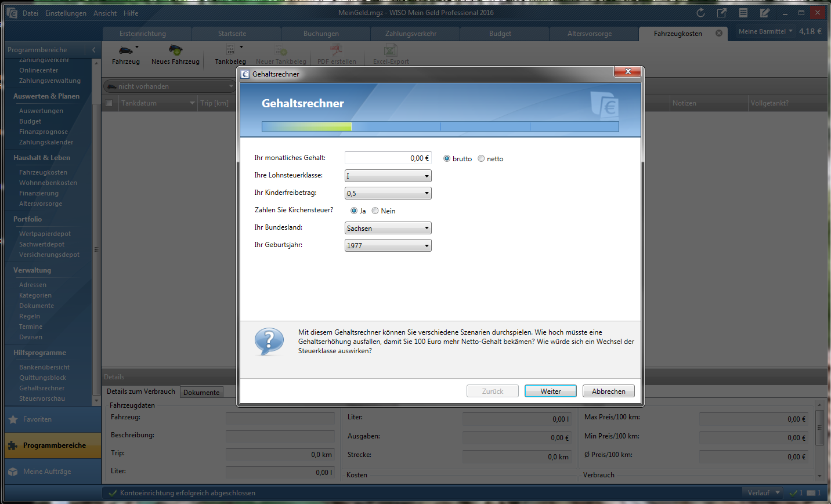Expand the Bundesland dropdown showing Sachsen
Screen dimensions: 831x504
point(388,228)
